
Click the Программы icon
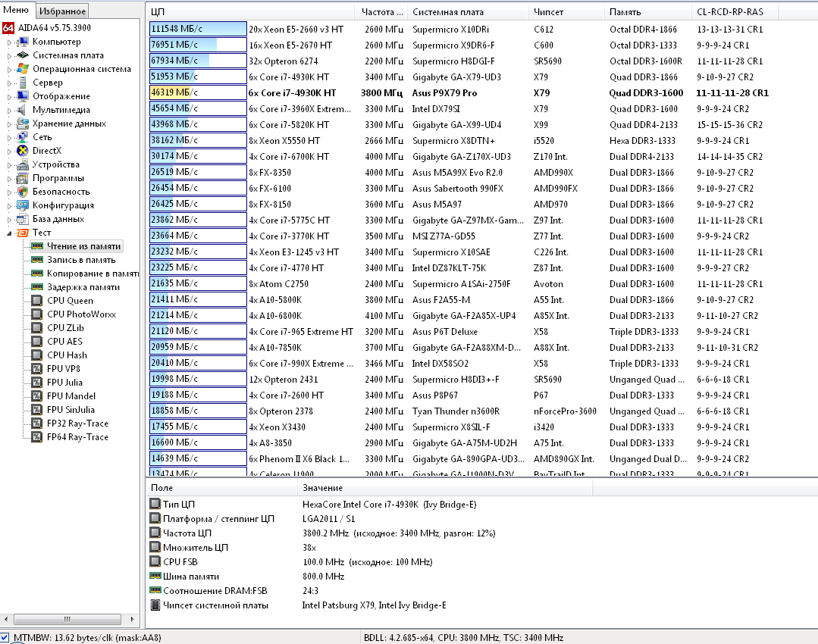click(x=23, y=178)
